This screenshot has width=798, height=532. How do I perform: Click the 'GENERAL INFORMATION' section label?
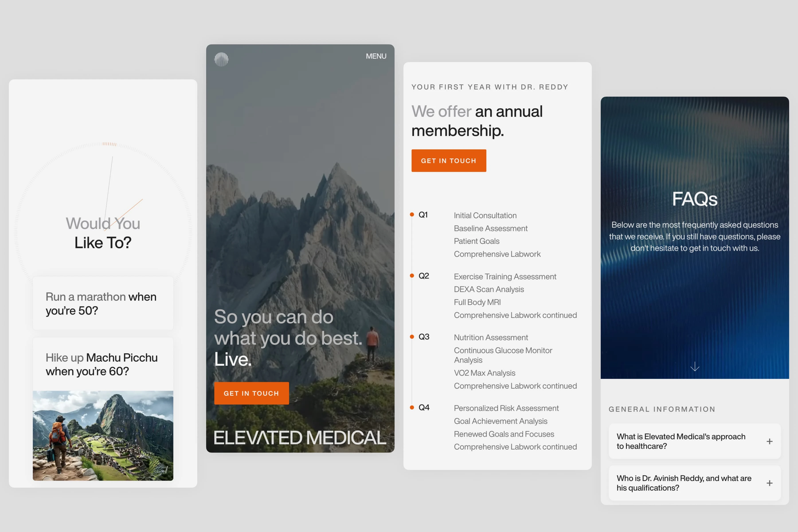pos(662,409)
